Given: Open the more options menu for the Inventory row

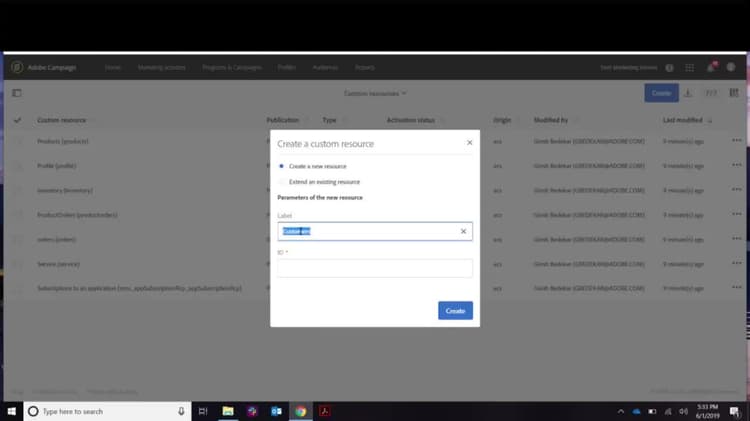Looking at the screenshot, I should click(737, 189).
